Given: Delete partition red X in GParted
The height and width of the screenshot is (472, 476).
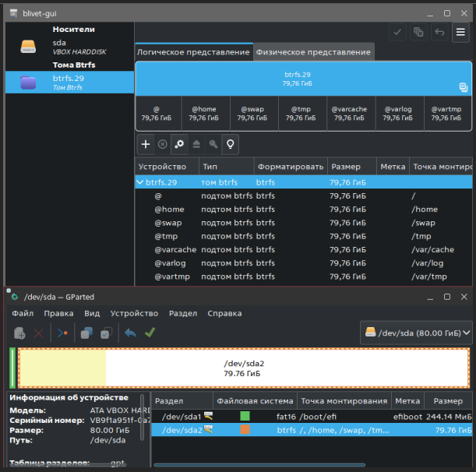Looking at the screenshot, I should click(38, 333).
